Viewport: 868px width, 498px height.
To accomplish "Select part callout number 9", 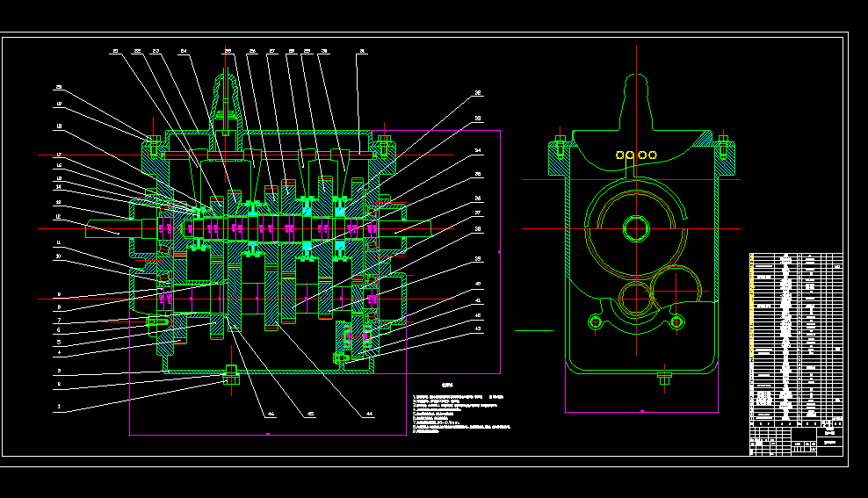I will point(59,295).
